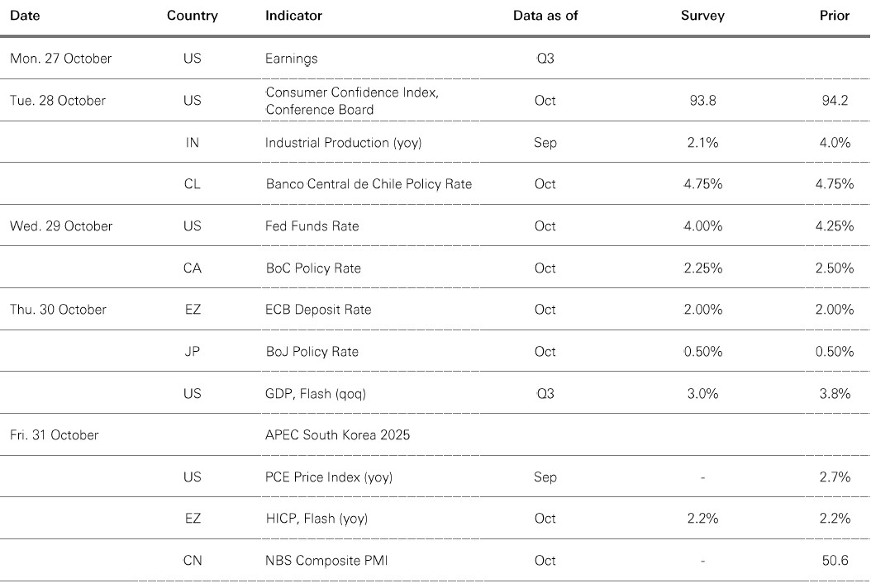
Task: Select Industrial Production (yoy) indicator
Action: (x=343, y=143)
